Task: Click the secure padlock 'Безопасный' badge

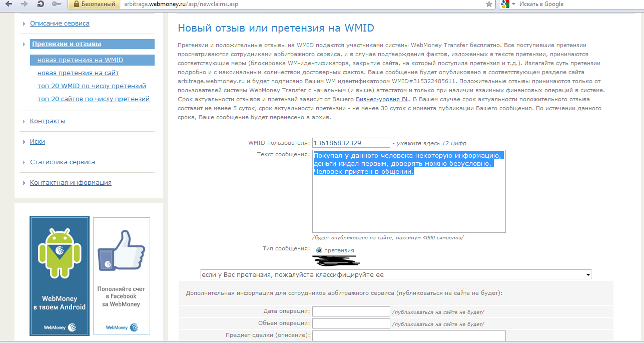Action: coord(94,4)
